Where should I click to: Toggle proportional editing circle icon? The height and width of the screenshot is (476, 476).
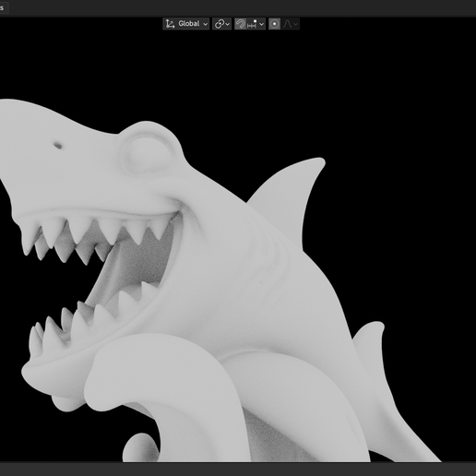tap(274, 24)
